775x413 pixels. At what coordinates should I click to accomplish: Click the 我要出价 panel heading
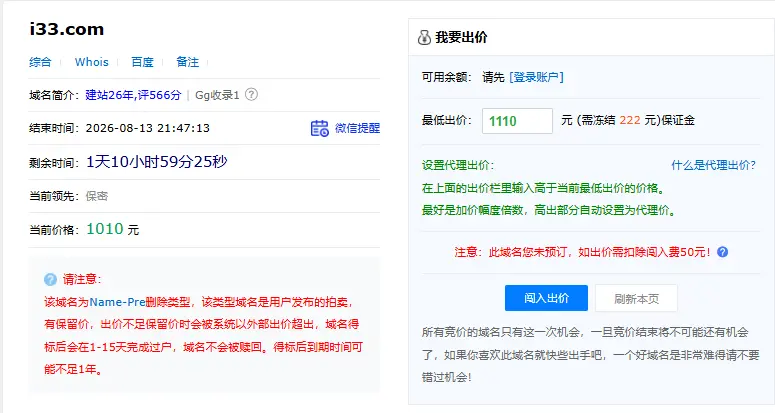click(461, 37)
